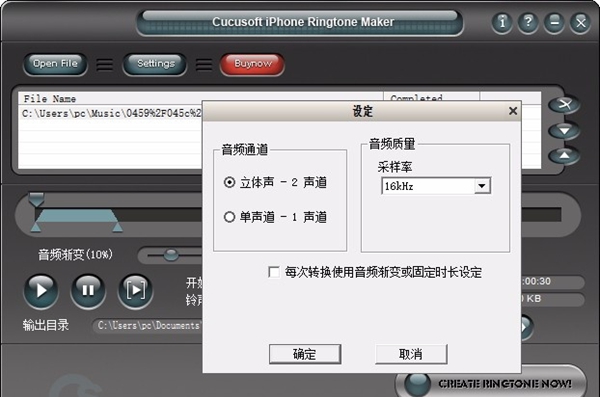
Task: Minimize Ringtone Maker with the dash icon
Action: [x=554, y=23]
